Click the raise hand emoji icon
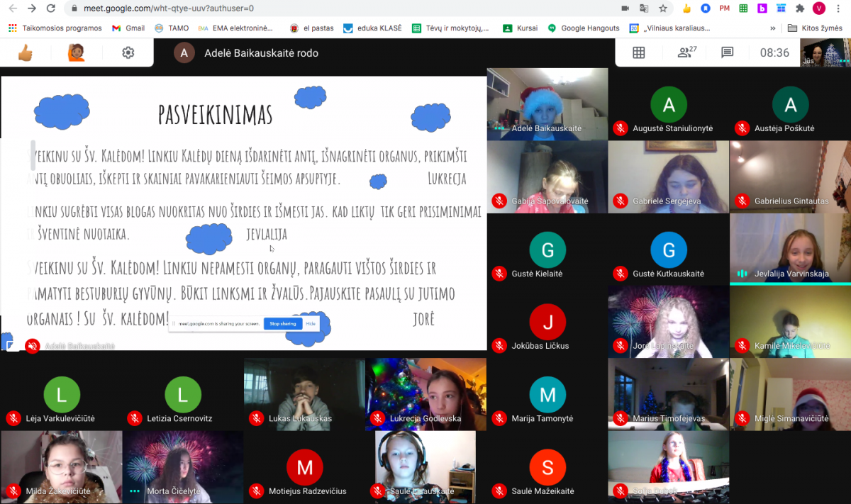The width and height of the screenshot is (851, 504). pos(76,52)
